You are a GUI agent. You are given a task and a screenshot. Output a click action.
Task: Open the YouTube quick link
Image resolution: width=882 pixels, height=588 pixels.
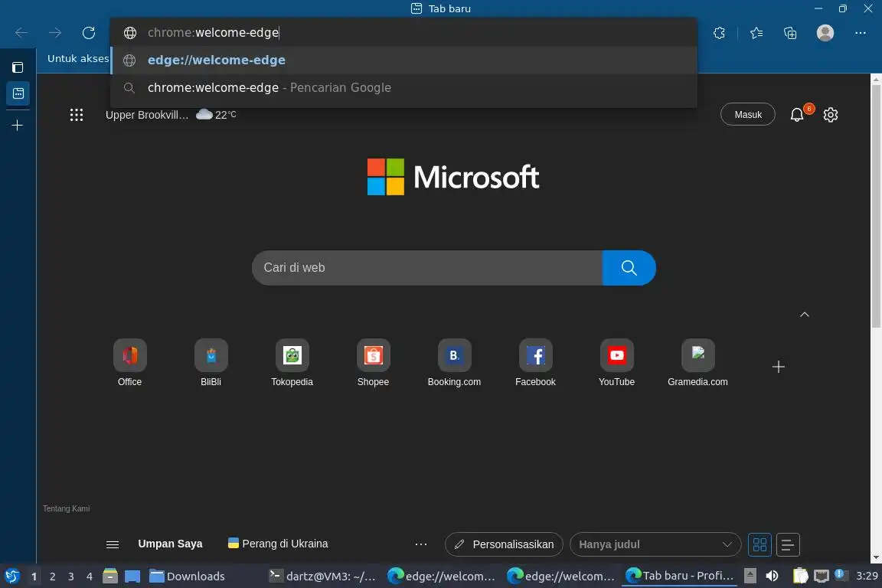(x=616, y=363)
